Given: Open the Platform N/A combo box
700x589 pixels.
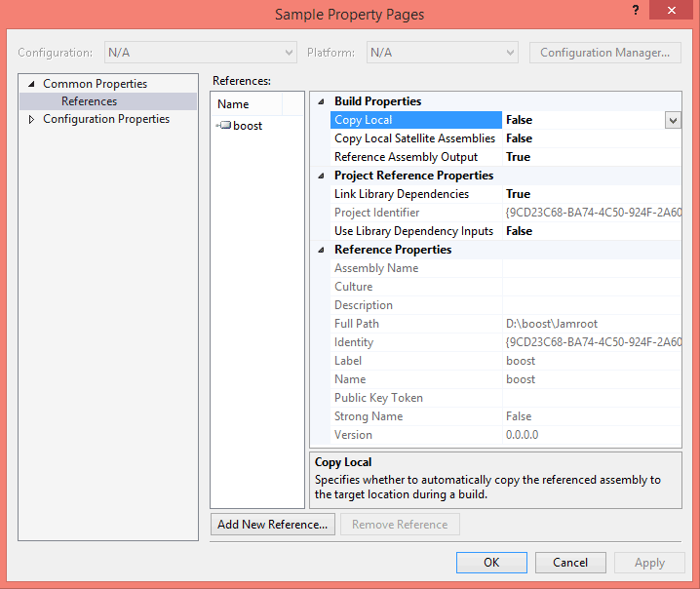Looking at the screenshot, I should tap(442, 53).
